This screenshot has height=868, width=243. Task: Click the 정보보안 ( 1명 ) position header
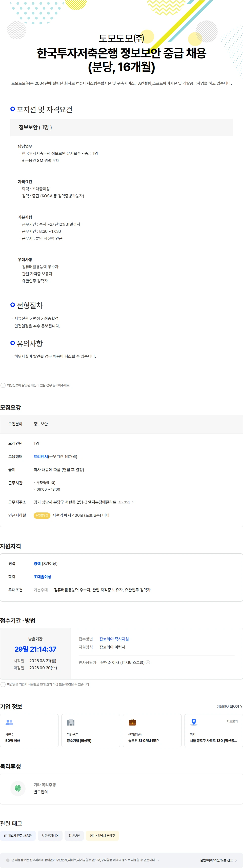click(x=121, y=127)
